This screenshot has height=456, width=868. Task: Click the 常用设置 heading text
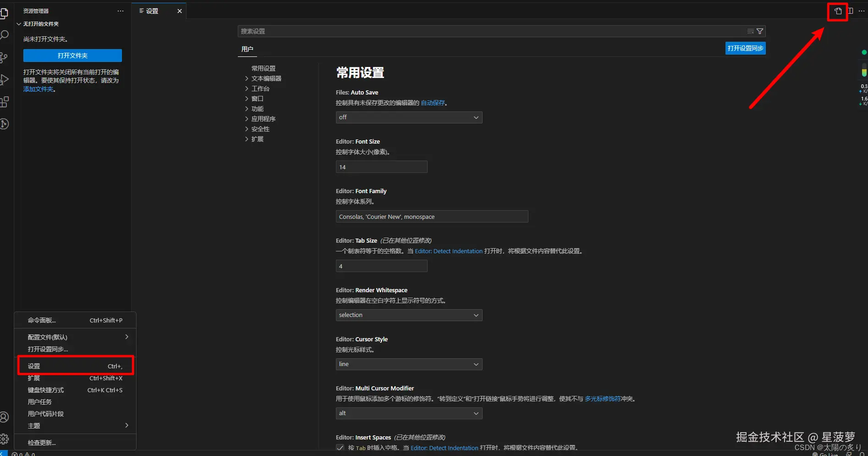[360, 72]
